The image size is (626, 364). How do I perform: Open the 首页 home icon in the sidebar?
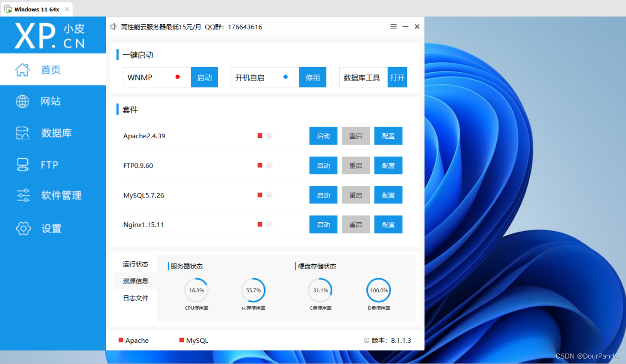pos(22,70)
